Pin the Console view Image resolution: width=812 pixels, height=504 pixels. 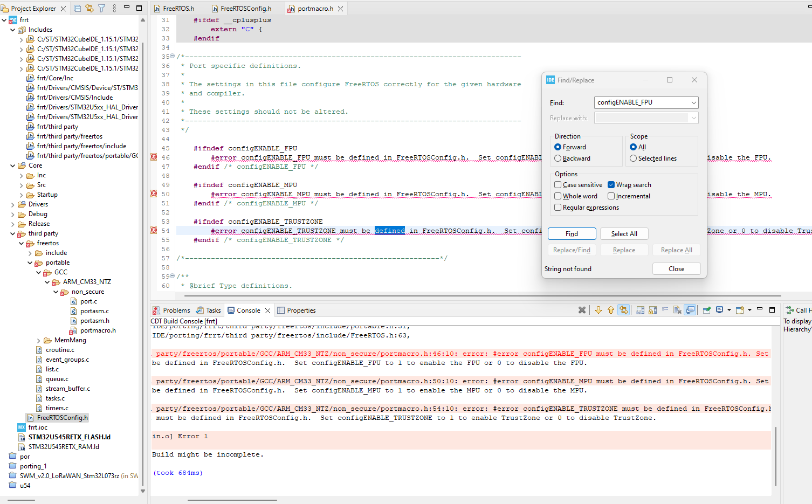click(640, 310)
